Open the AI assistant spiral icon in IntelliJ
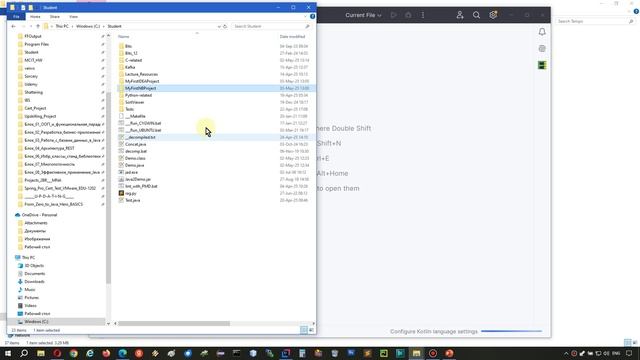Image resolution: width=640 pixels, height=360 pixels. click(542, 49)
